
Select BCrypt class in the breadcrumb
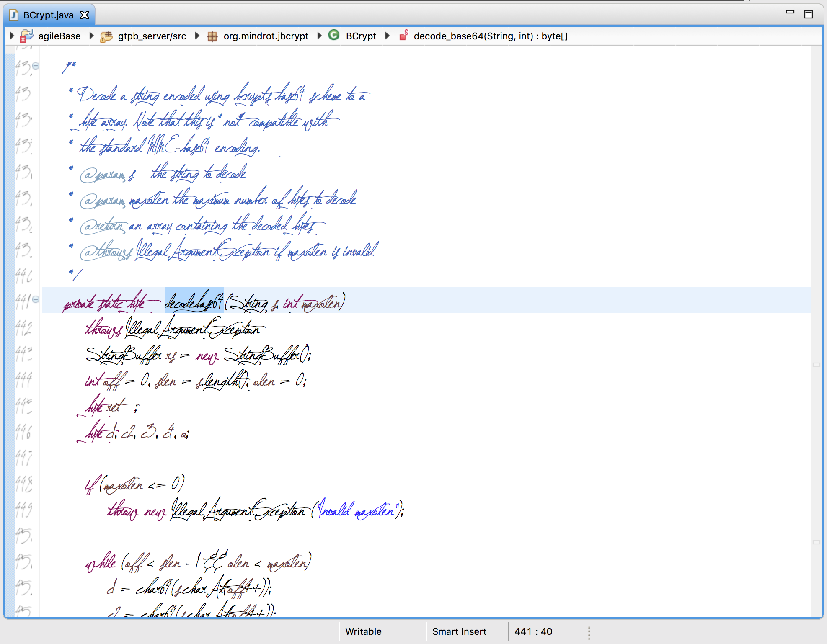point(361,36)
